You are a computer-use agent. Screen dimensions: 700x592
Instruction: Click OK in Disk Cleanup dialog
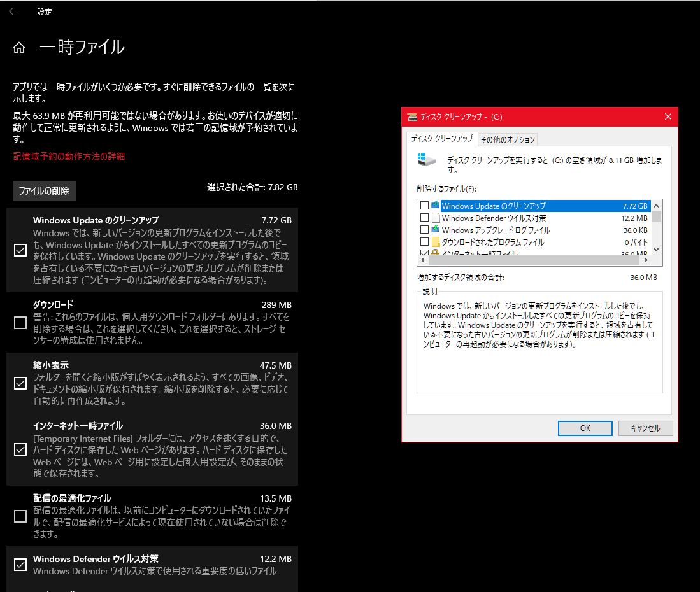[x=585, y=428]
